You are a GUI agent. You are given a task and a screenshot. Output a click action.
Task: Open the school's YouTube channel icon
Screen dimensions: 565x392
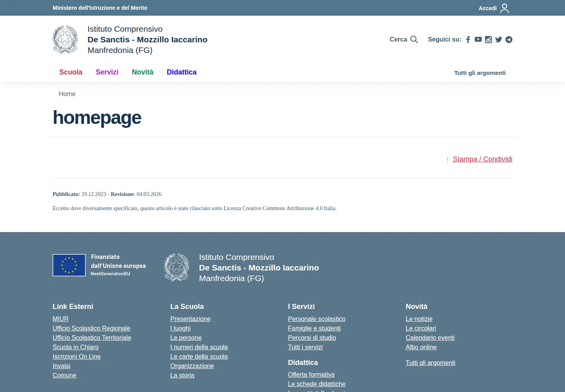coord(478,40)
